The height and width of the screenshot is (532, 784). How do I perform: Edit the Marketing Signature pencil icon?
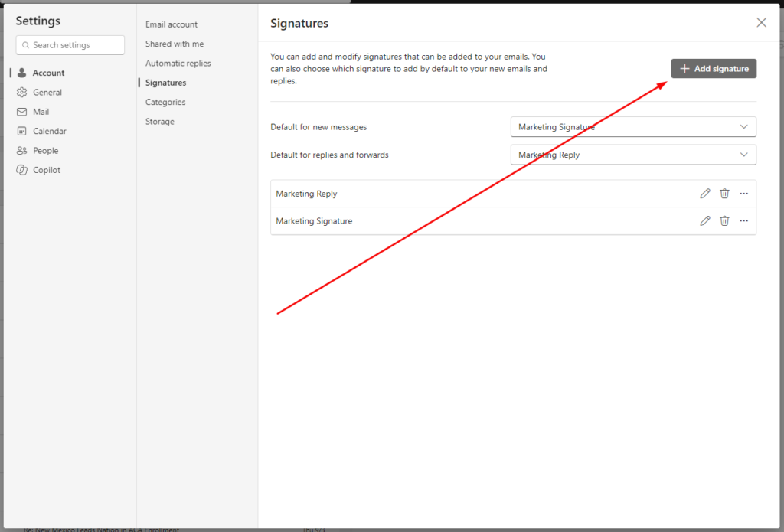tap(705, 220)
